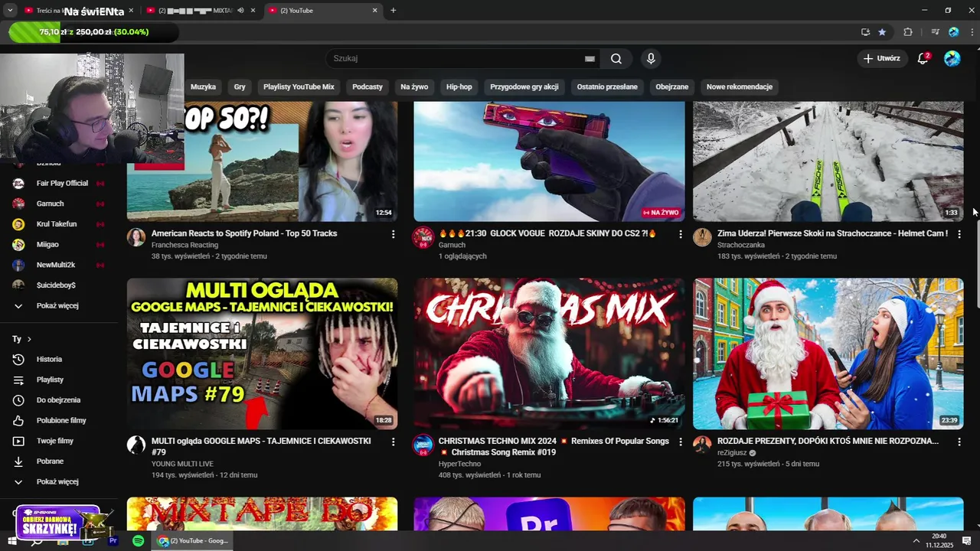Select the Obejrzane filter chip
Viewport: 980px width, 551px height.
[x=672, y=86]
